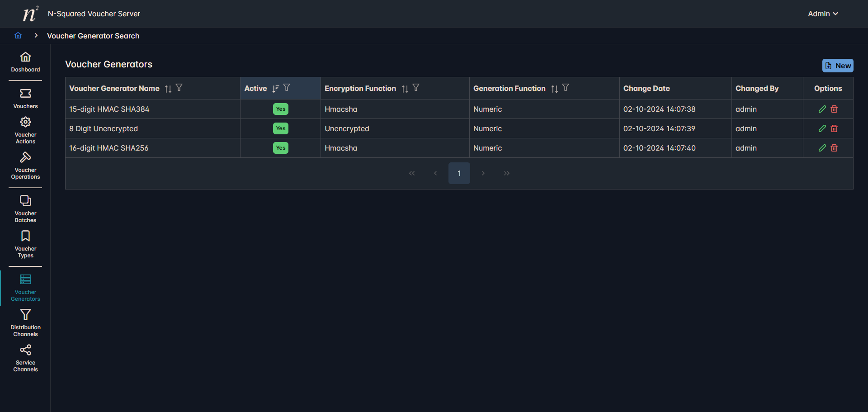Delete the 16-digit HMAC SHA256 generator
868x412 pixels.
(834, 148)
